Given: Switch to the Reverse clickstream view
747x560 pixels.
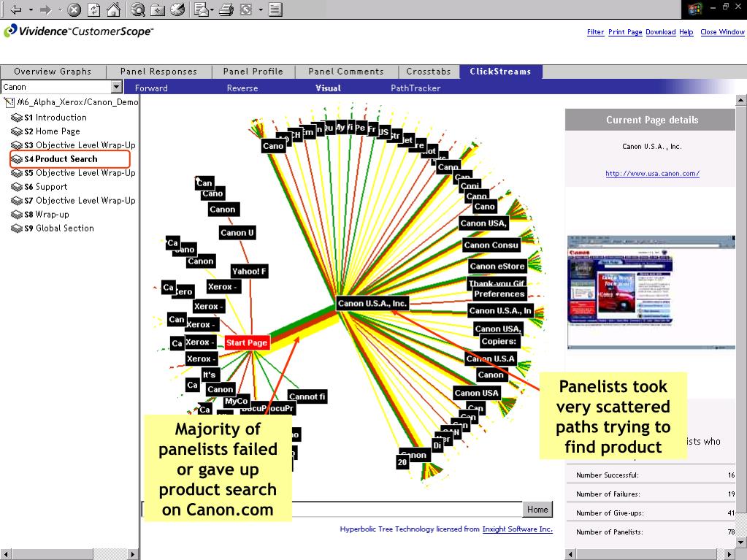Looking at the screenshot, I should pos(242,88).
